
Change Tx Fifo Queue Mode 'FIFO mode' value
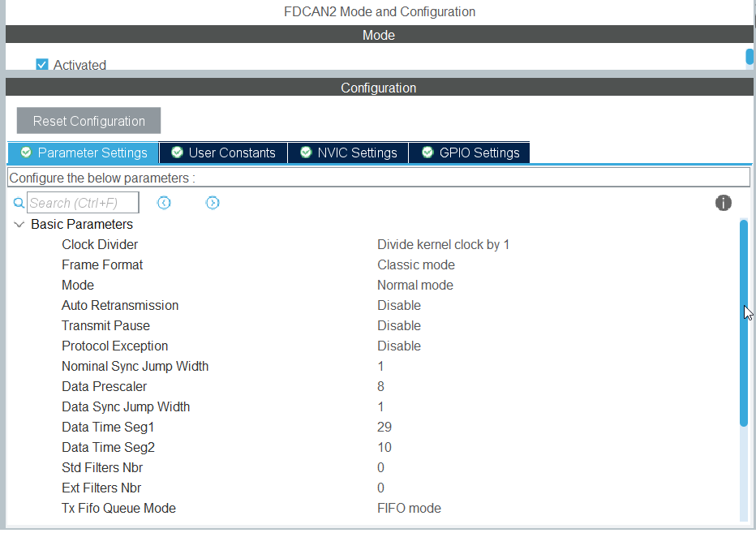pyautogui.click(x=409, y=508)
